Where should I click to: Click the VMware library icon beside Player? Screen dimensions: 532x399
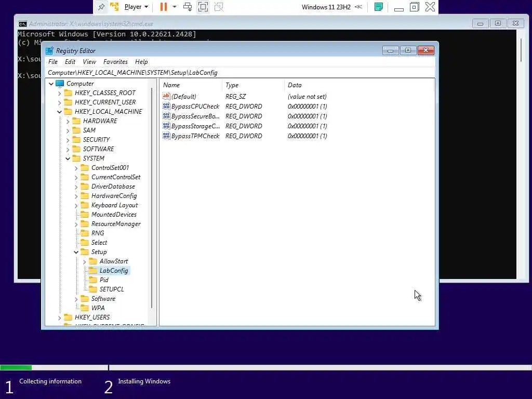tap(114, 7)
